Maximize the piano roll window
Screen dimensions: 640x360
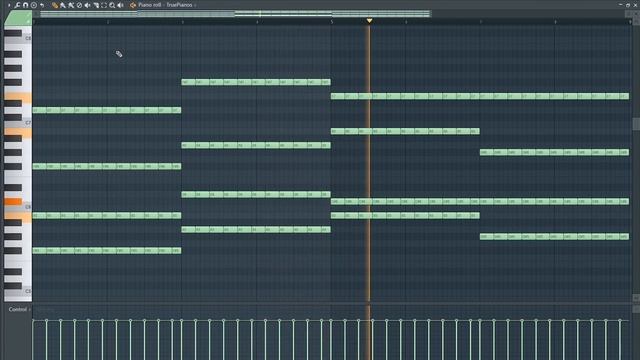[x=628, y=5]
